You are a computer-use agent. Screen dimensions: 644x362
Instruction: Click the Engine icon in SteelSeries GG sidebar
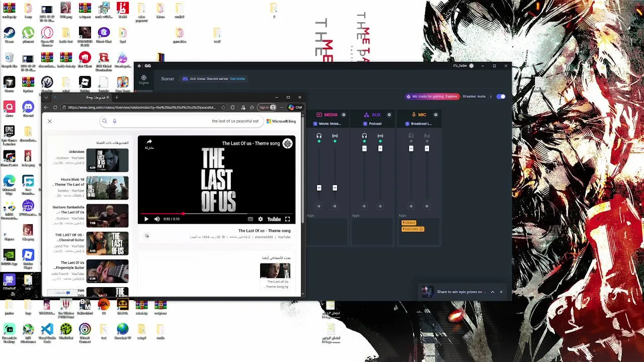click(x=143, y=79)
